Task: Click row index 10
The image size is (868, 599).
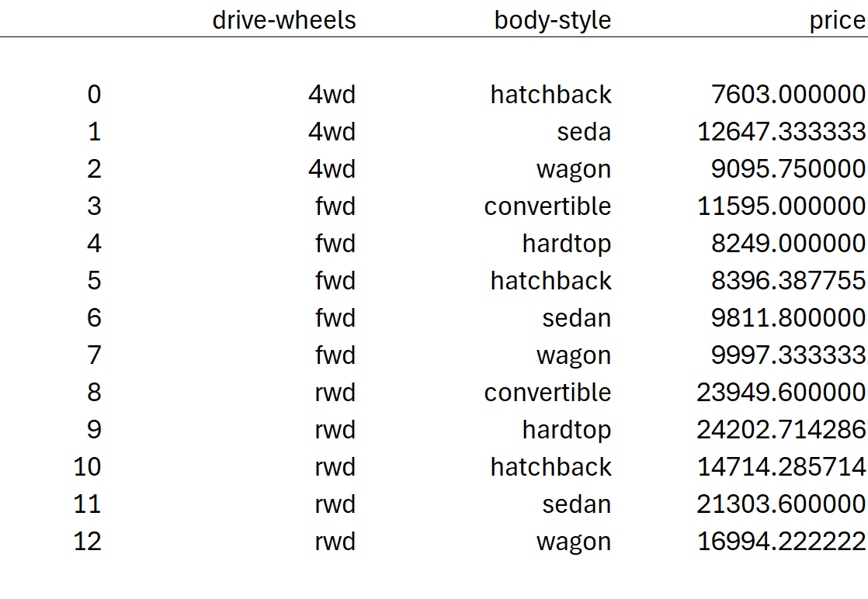Action: 87,467
